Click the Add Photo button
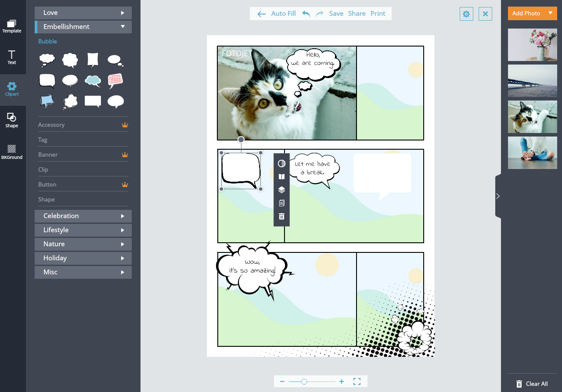The height and width of the screenshot is (392, 562). (x=526, y=13)
